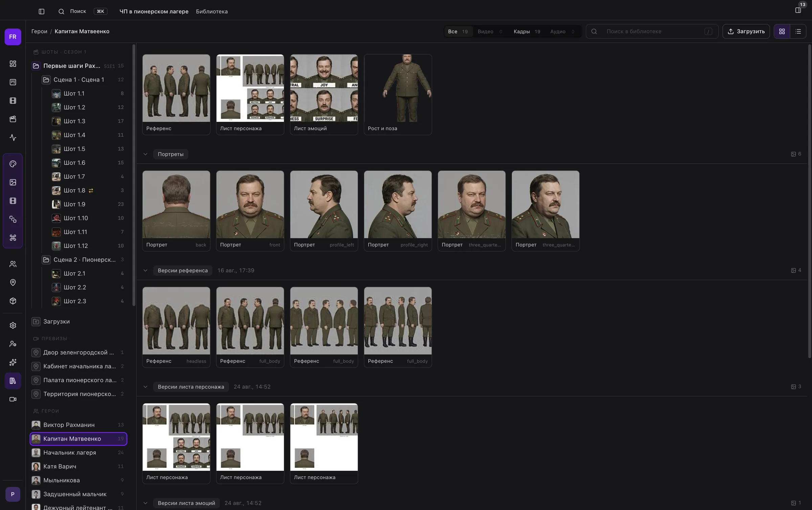This screenshot has height=510, width=812.
Task: Open the settings gear in left rail
Action: (x=13, y=325)
